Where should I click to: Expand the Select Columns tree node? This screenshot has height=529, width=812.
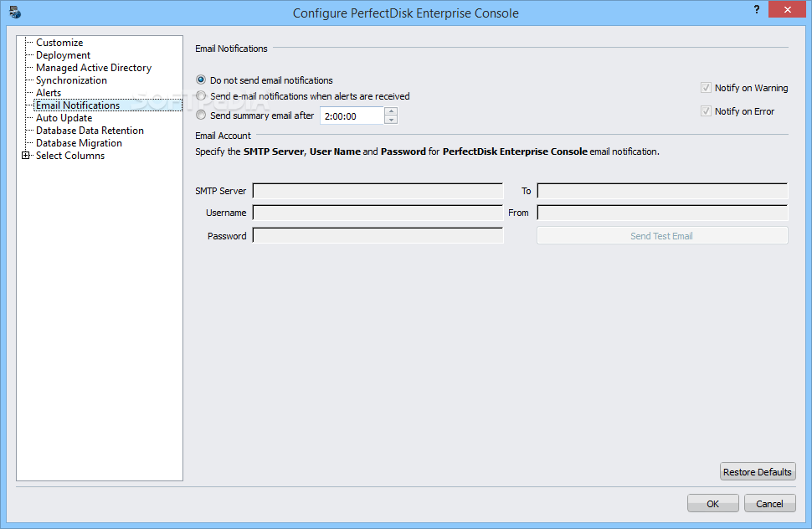pyautogui.click(x=25, y=156)
